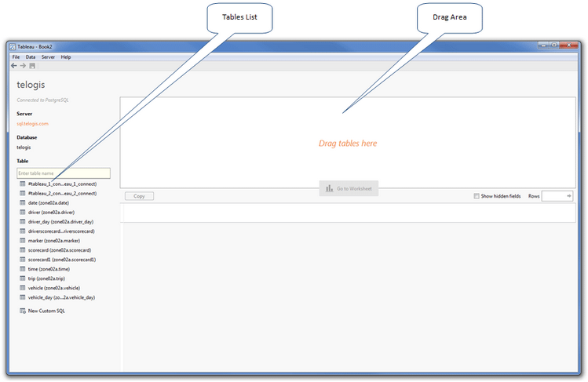Viewport: 588px width, 382px height.
Task: Click table icon beside trip (zone02a.trip)
Action: click(23, 278)
